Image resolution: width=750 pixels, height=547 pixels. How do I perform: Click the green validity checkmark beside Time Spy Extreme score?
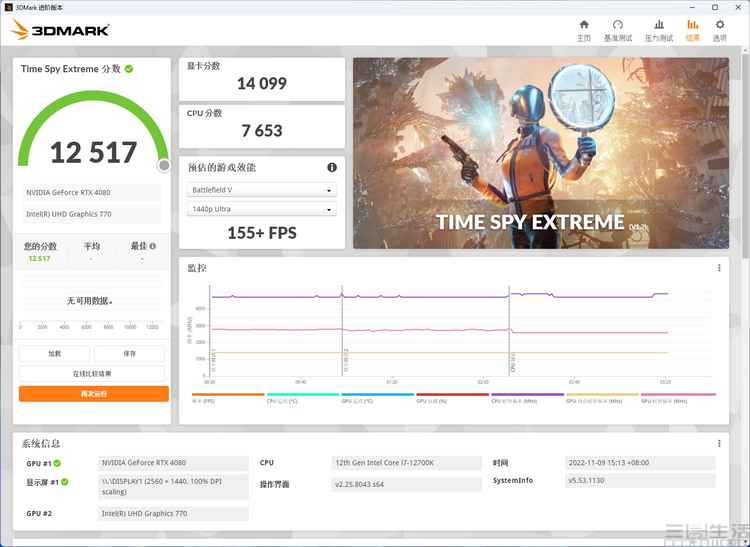[129, 69]
